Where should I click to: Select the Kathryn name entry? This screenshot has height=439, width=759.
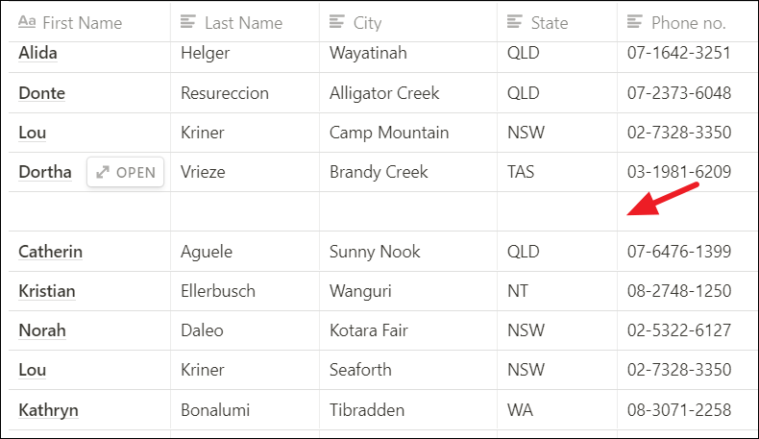pos(48,410)
